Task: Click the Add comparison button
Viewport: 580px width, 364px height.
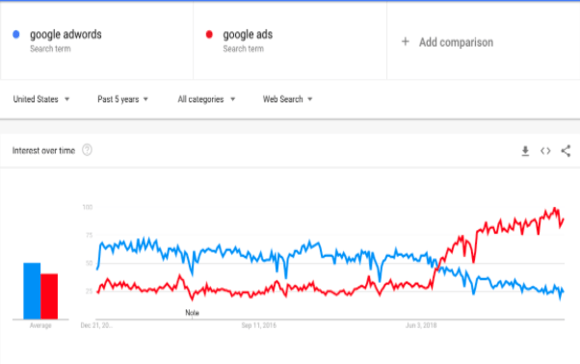Action: coord(447,42)
